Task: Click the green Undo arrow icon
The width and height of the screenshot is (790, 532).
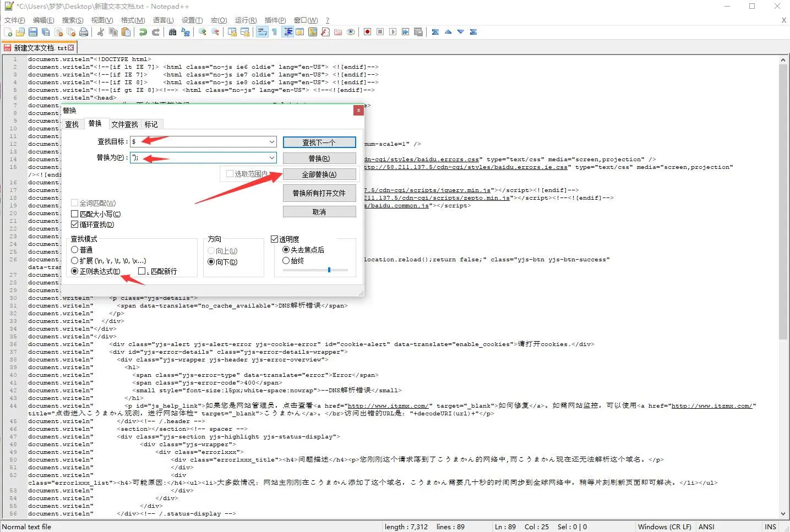Action: tap(143, 32)
